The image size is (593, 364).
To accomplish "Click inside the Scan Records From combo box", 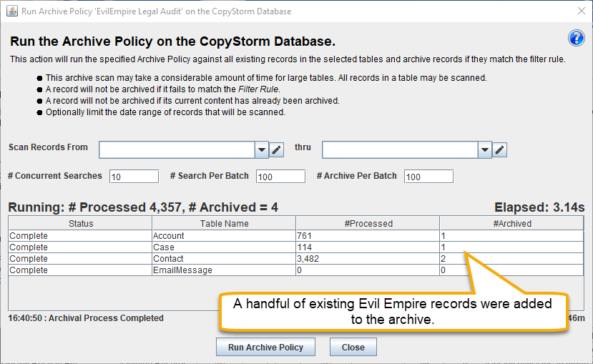I will click(x=177, y=149).
